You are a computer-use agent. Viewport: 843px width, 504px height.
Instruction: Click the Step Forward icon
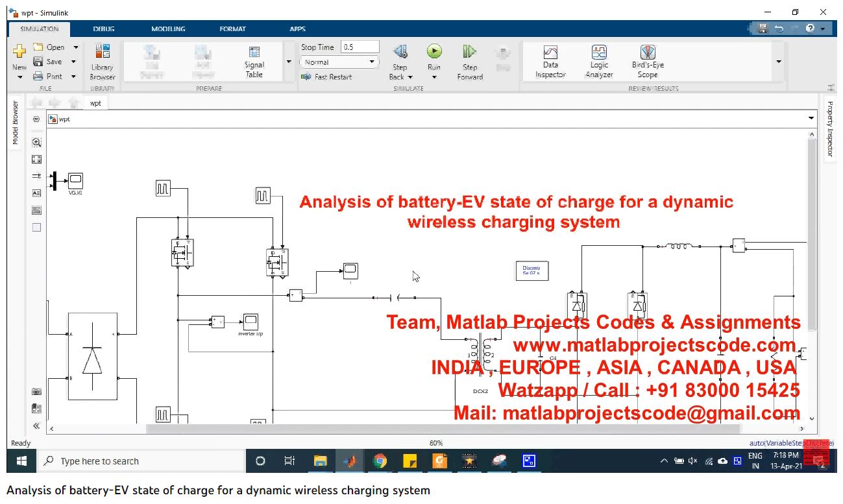pyautogui.click(x=470, y=51)
